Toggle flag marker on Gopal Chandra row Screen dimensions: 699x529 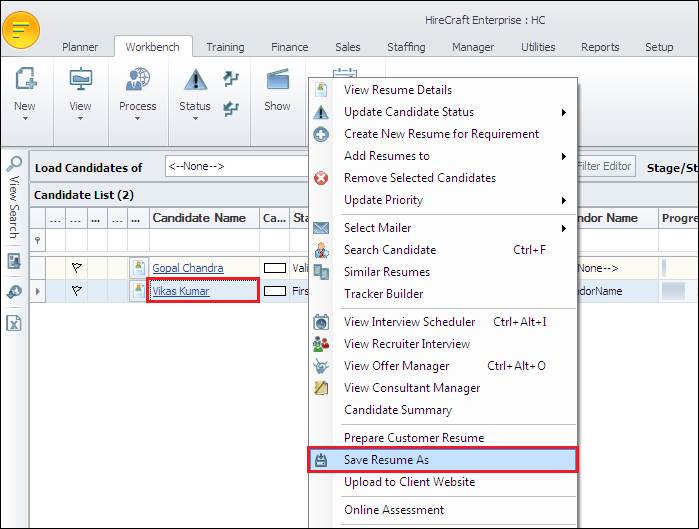click(x=77, y=268)
